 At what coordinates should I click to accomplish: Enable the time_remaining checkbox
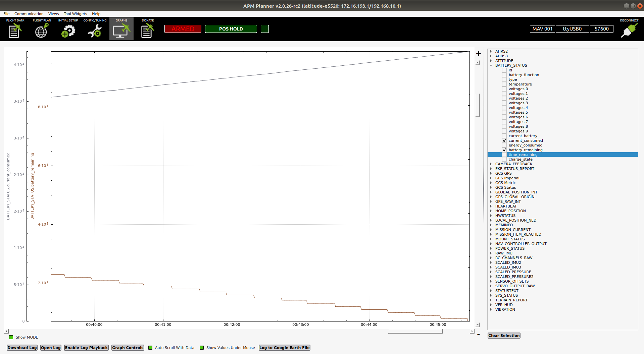504,155
